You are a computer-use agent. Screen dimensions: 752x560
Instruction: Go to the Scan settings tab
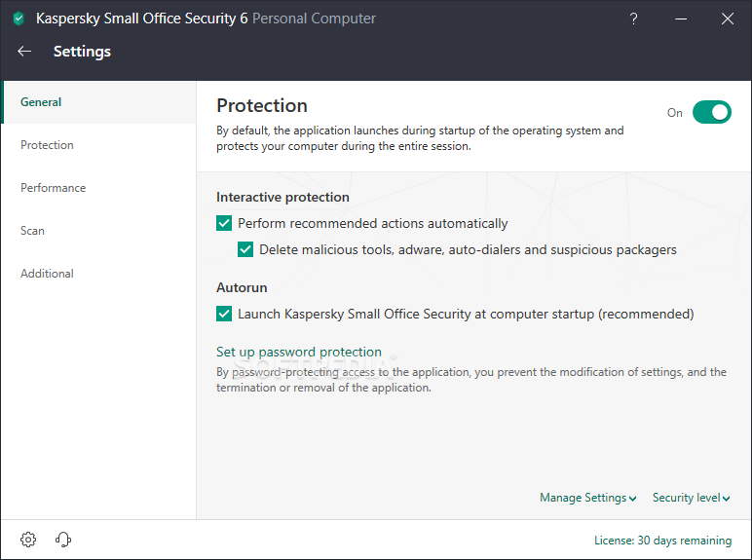(x=98, y=231)
